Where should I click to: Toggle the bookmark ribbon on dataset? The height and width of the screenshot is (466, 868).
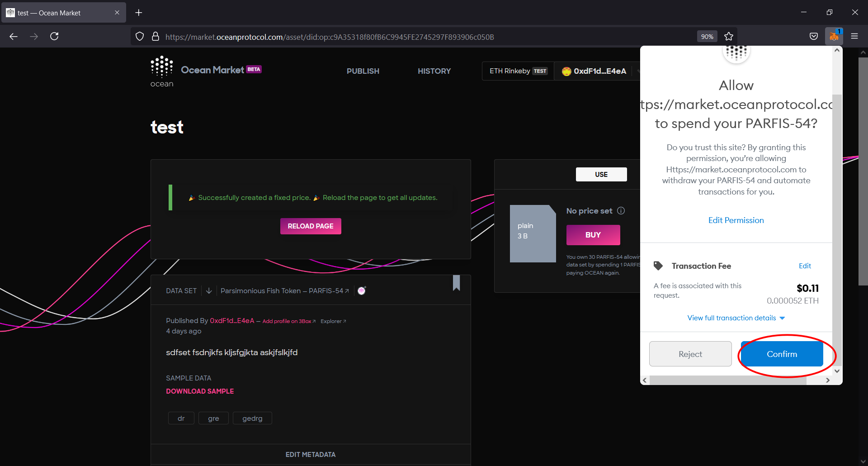pos(457,283)
